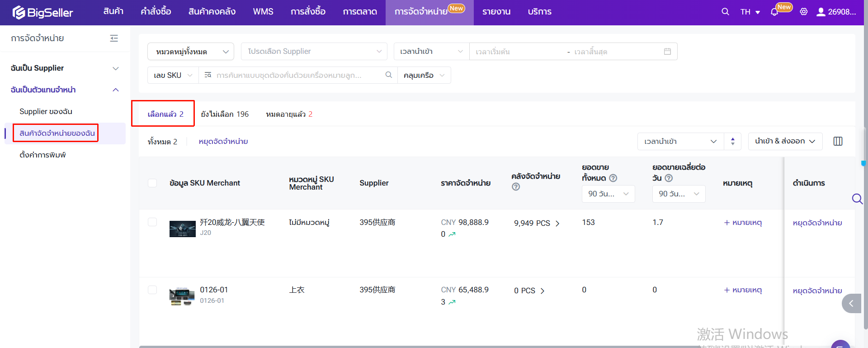Open the รายงาน menu in top navigation
This screenshot has height=348, width=868.
tap(496, 12)
